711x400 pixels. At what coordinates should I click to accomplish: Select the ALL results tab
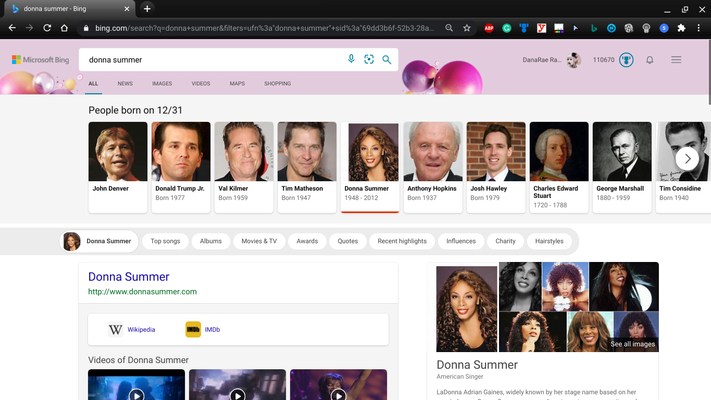[x=93, y=83]
